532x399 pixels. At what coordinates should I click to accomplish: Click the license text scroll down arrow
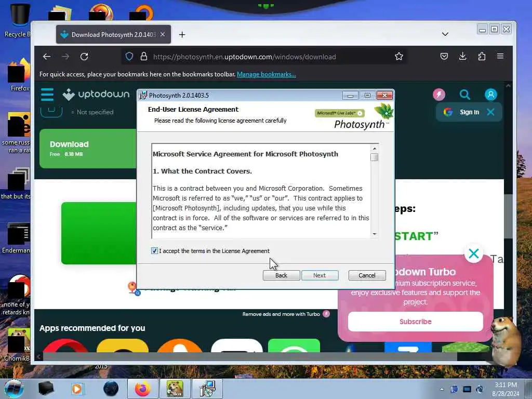(374, 234)
